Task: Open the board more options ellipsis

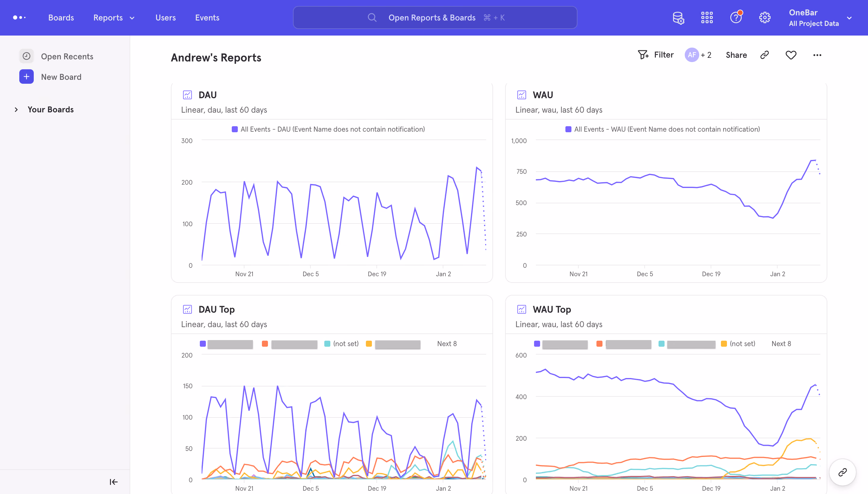Action: (817, 55)
